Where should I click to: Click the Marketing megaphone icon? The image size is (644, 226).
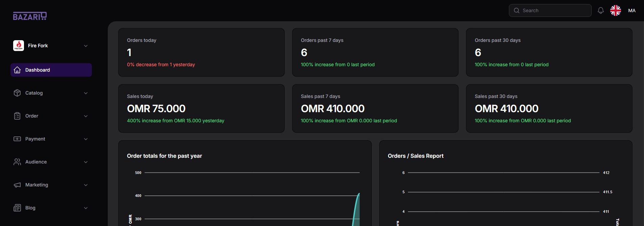click(17, 185)
